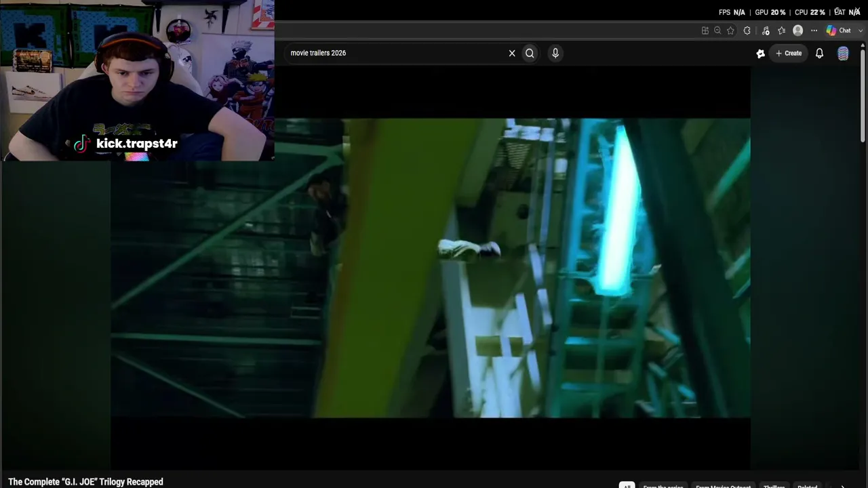Open YouTube notifications bell
The height and width of the screenshot is (488, 868).
pos(819,53)
